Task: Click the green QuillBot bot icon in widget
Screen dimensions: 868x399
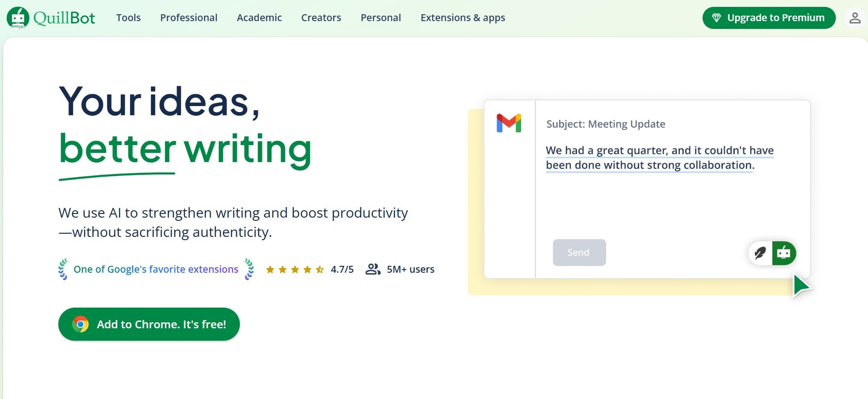Action: click(784, 253)
